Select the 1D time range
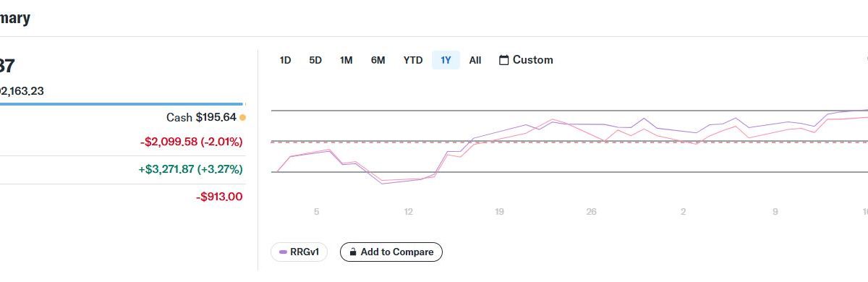The width and height of the screenshot is (868, 282). point(285,60)
